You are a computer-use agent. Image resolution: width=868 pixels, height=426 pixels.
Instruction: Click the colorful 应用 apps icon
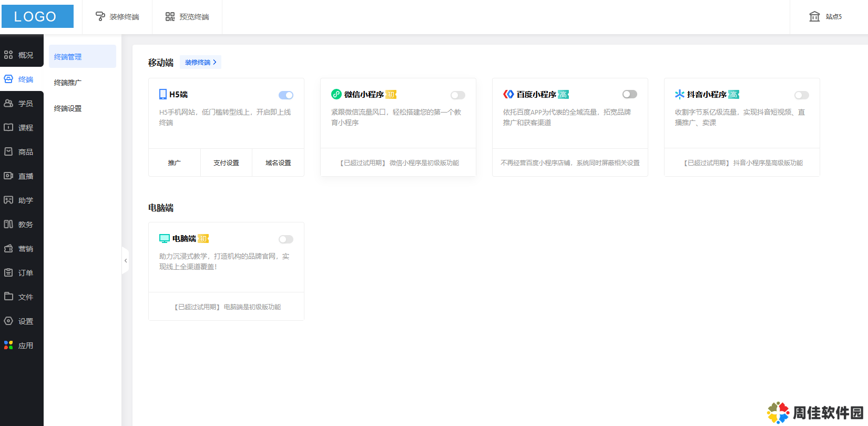click(8, 345)
